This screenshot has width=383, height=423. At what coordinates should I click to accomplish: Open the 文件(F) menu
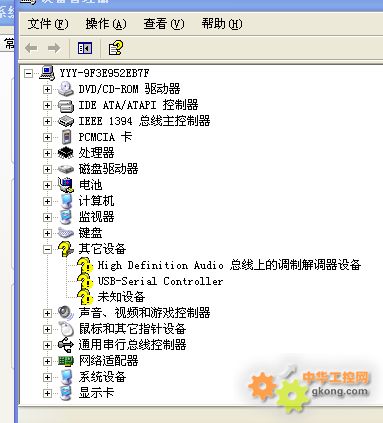tap(48, 24)
